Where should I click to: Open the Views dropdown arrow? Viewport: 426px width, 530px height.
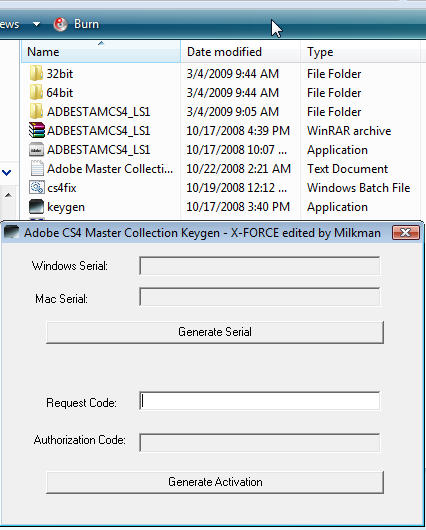(x=37, y=24)
